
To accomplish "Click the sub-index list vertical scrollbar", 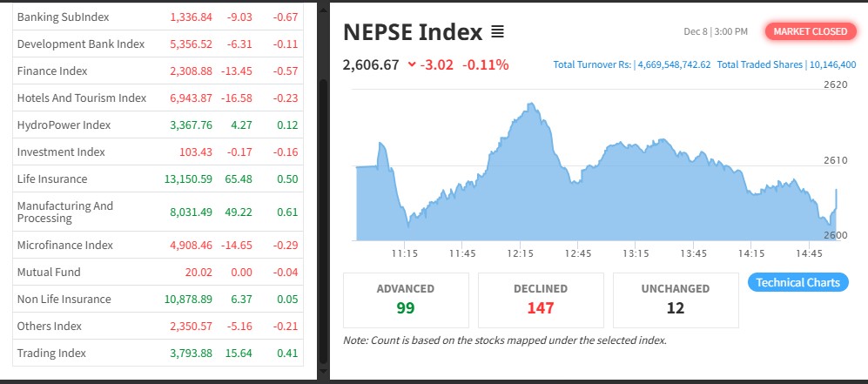I will (324, 218).
